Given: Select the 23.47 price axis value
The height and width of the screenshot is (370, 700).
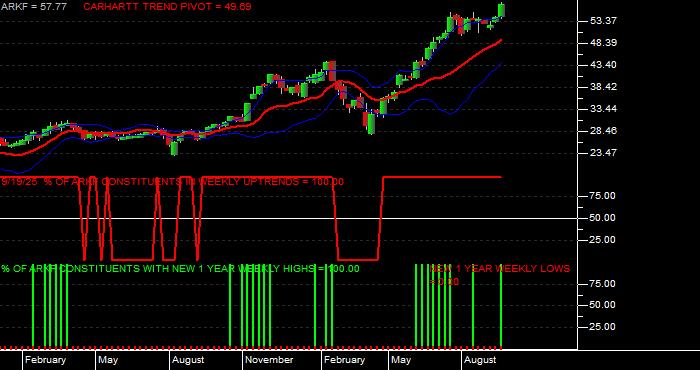Looking at the screenshot, I should [603, 153].
